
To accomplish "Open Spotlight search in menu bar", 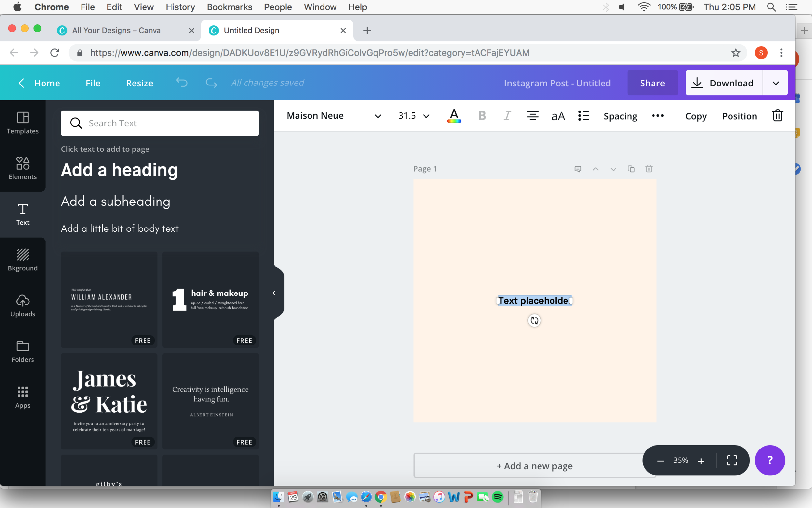I will coord(771,7).
